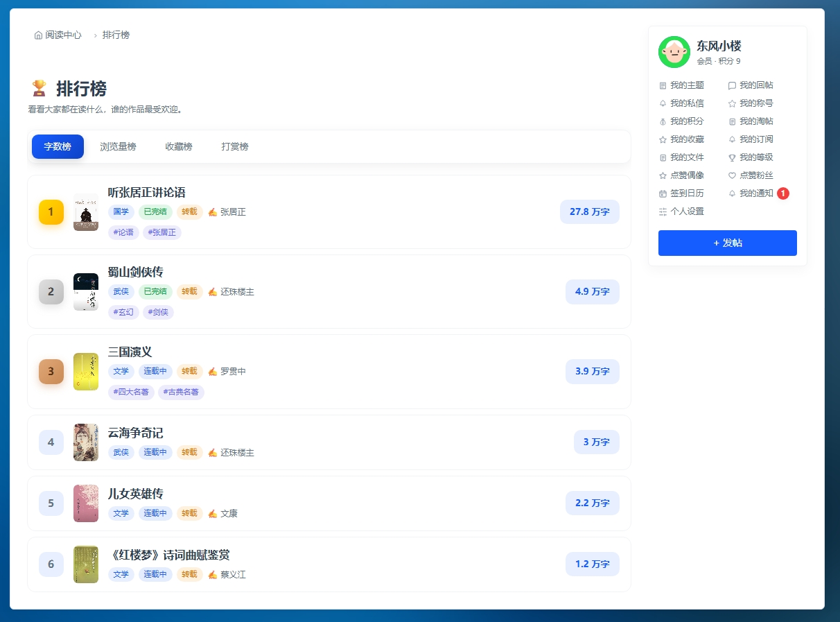Click the 我的私信 bell icon
Image resolution: width=840 pixels, height=622 pixels.
click(x=663, y=103)
